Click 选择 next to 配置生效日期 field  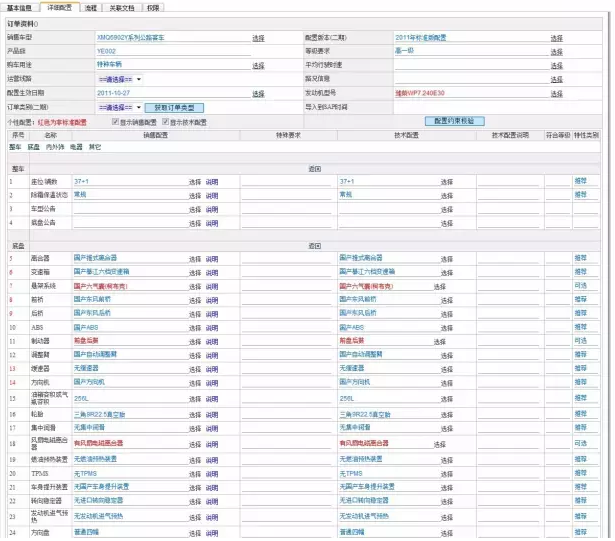258,94
